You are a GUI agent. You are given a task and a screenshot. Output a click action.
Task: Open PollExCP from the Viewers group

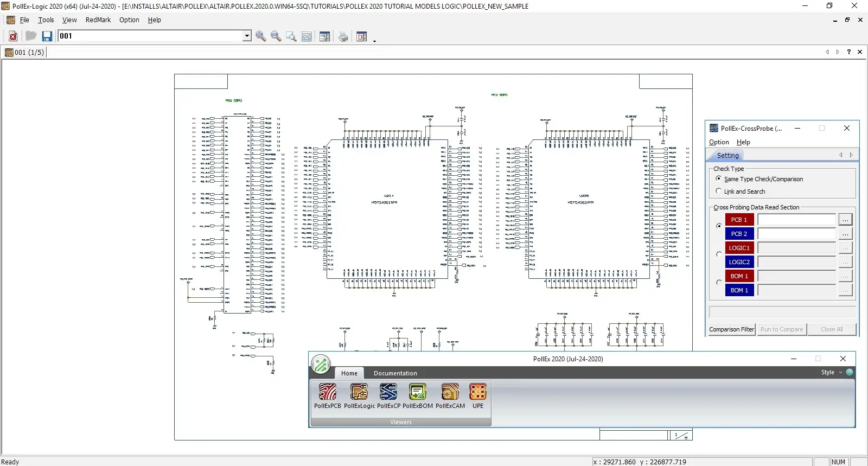tap(388, 396)
